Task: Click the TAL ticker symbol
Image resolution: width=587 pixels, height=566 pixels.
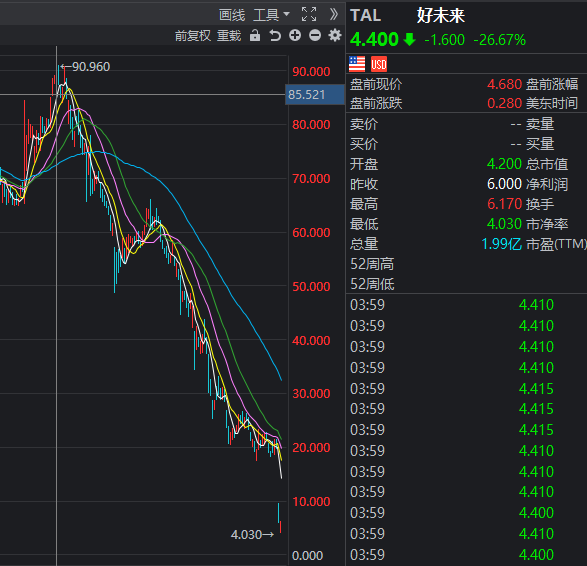Action: [x=365, y=16]
